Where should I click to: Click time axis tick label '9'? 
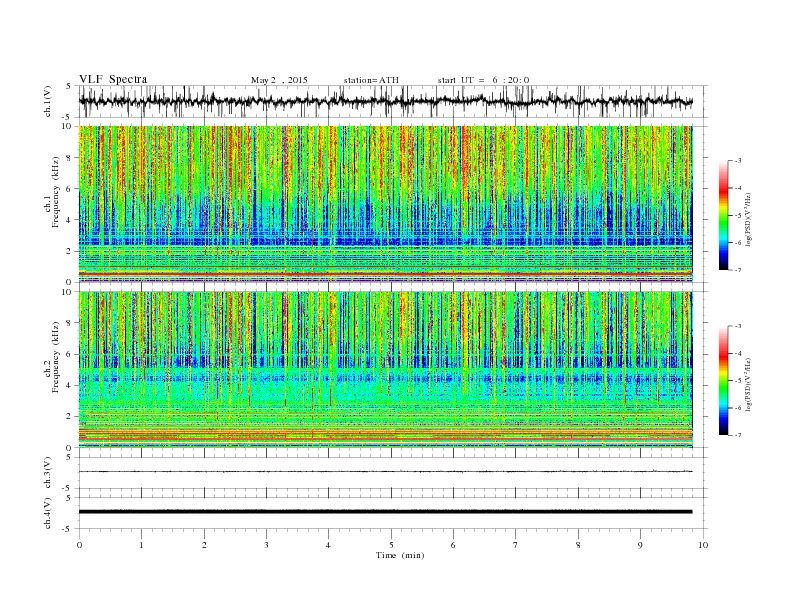click(x=640, y=545)
